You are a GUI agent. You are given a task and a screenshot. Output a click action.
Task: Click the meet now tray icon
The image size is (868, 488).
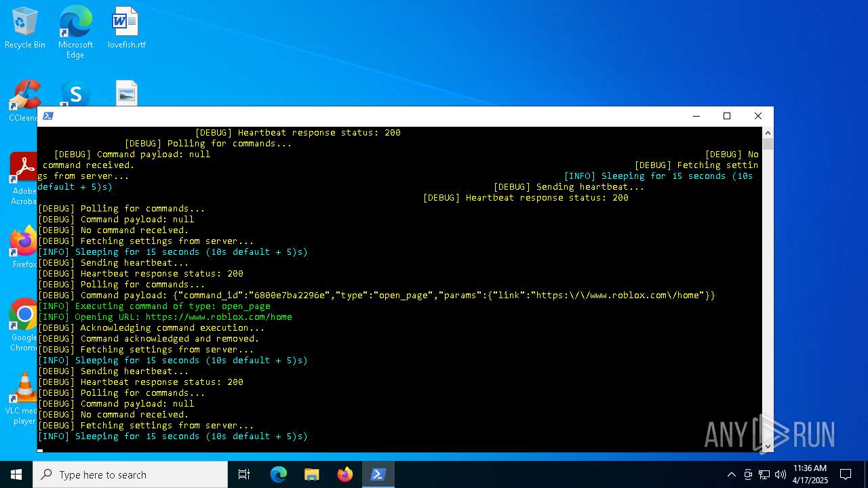point(748,474)
